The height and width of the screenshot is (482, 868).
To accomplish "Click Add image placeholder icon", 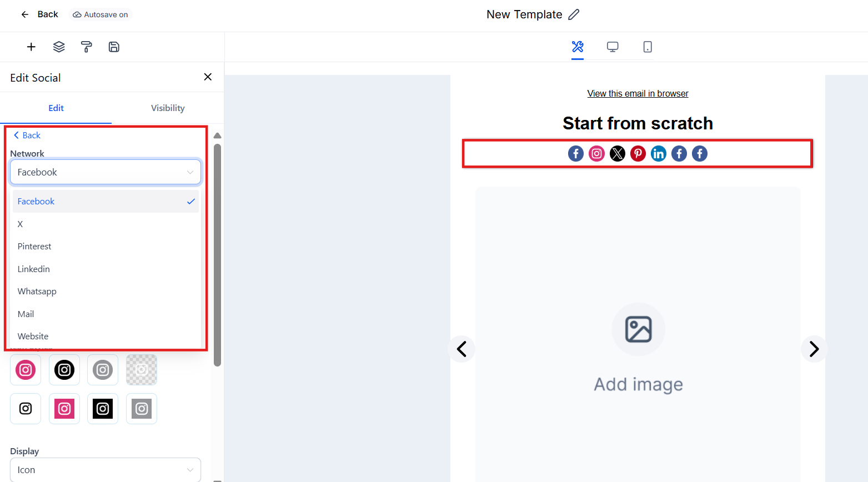I will [638, 329].
